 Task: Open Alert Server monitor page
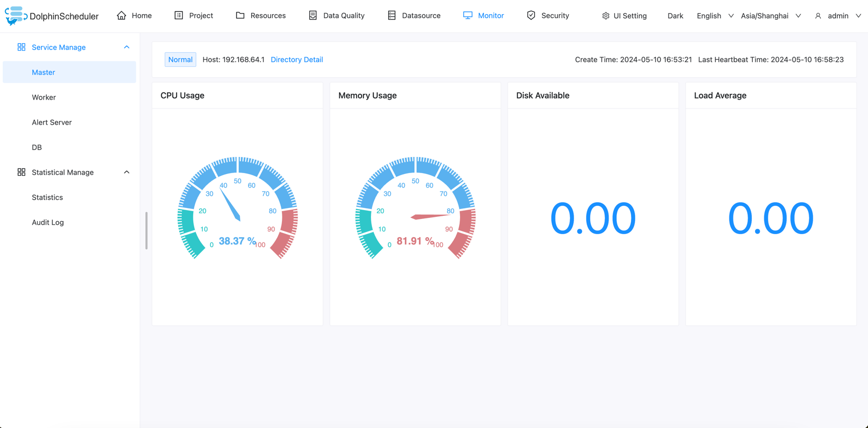tap(52, 123)
